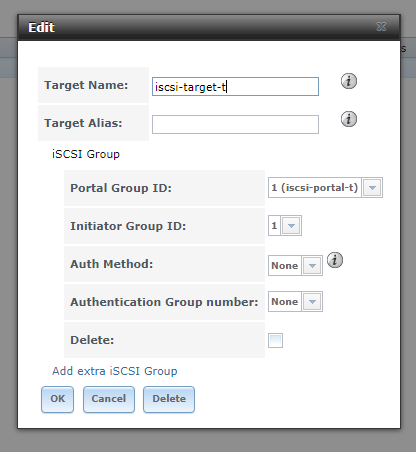Viewport: 416px width, 452px height.
Task: Click info icon beside Target Name
Action: 349,81
